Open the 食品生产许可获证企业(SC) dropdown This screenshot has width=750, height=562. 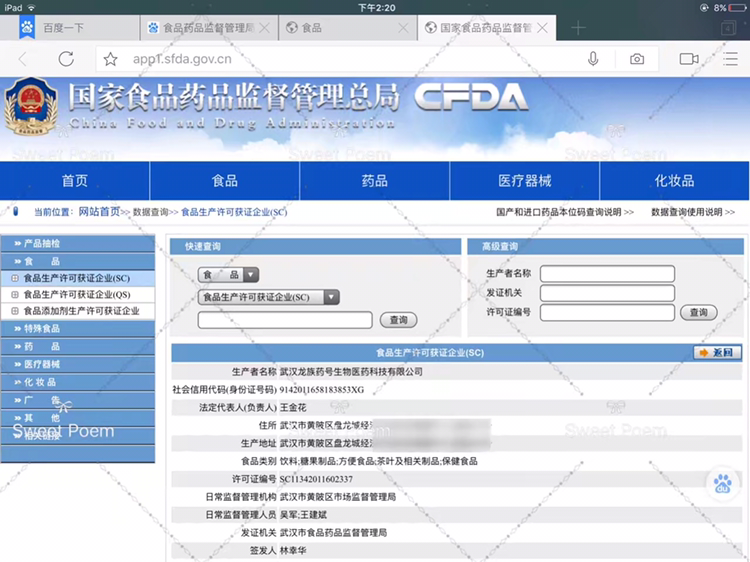click(268, 297)
